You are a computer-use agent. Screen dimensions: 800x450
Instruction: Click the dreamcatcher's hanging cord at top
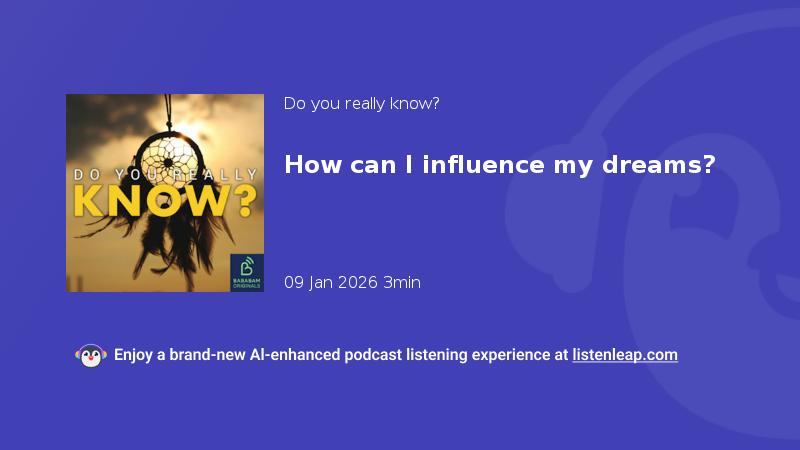click(168, 112)
